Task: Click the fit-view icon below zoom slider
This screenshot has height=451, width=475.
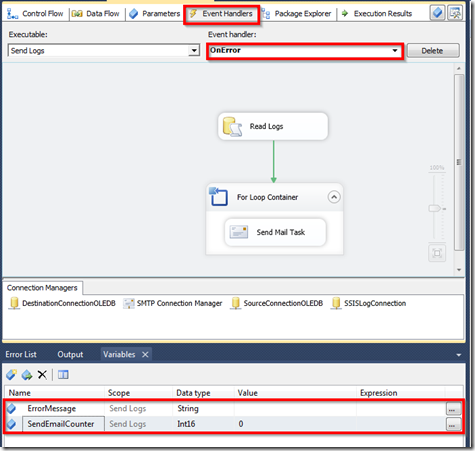Action: [x=437, y=253]
